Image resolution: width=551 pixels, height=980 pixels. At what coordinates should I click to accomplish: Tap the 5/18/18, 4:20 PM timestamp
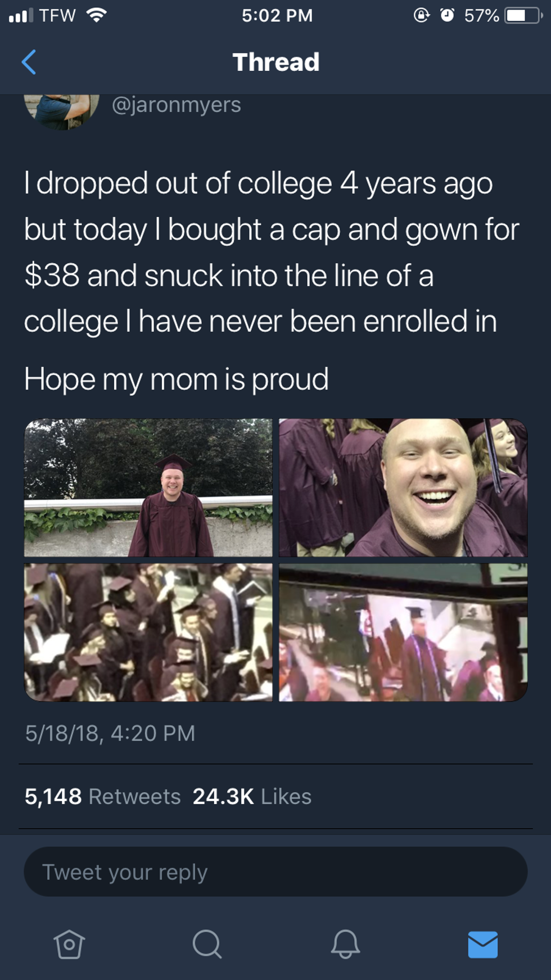click(x=110, y=733)
